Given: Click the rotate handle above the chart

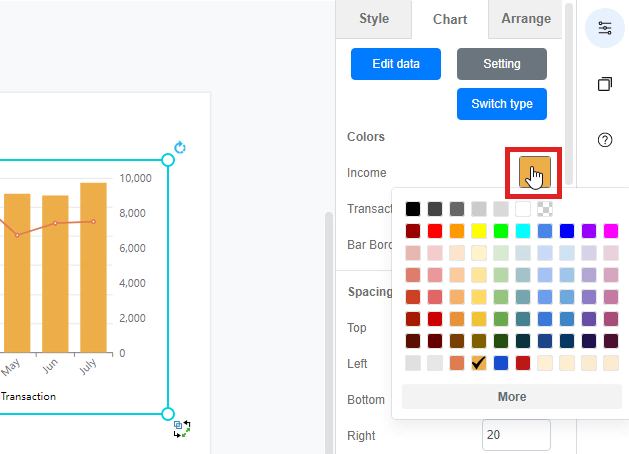Looking at the screenshot, I should click(x=180, y=148).
